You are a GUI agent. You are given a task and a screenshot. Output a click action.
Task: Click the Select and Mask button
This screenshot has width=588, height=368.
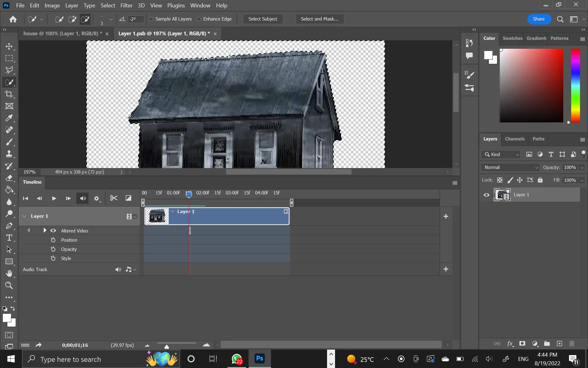click(x=319, y=19)
